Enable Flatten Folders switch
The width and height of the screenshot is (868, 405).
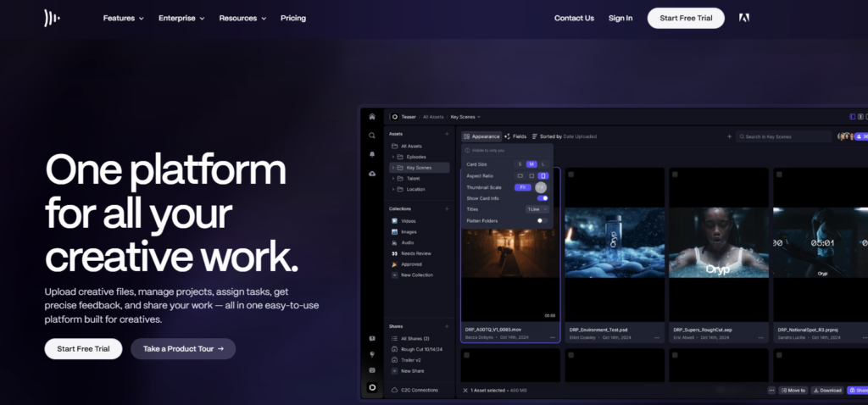click(x=542, y=220)
